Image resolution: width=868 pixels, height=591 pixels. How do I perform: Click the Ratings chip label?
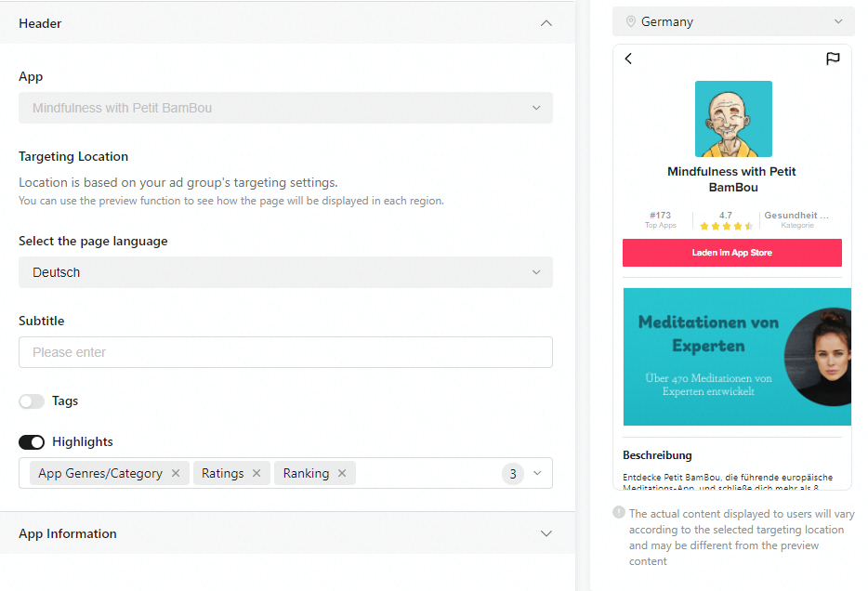[x=222, y=474]
